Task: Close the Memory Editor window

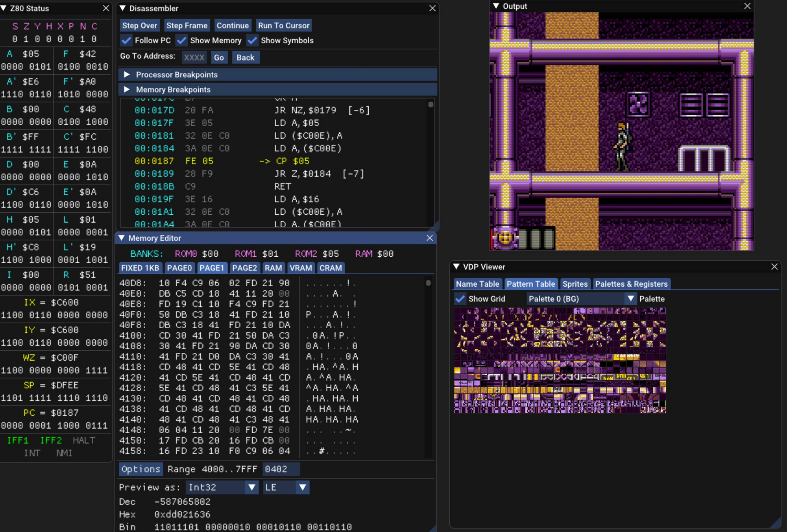Action: coord(430,238)
